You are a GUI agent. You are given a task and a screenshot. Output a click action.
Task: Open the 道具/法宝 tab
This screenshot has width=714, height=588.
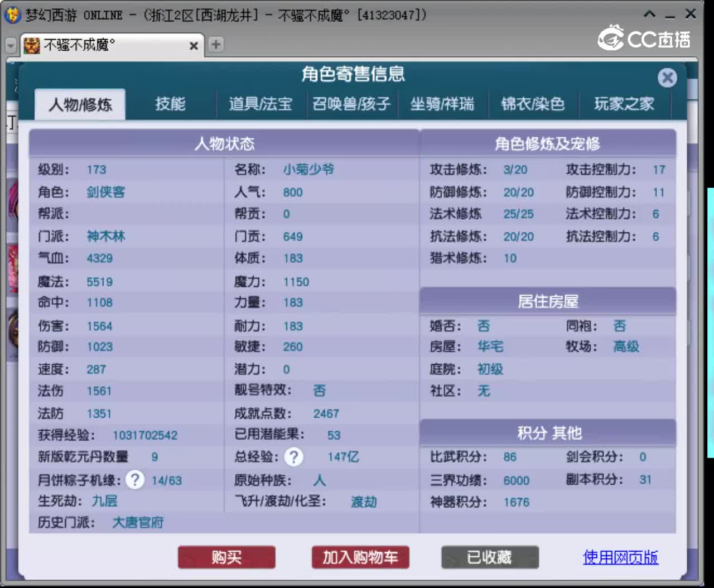260,104
